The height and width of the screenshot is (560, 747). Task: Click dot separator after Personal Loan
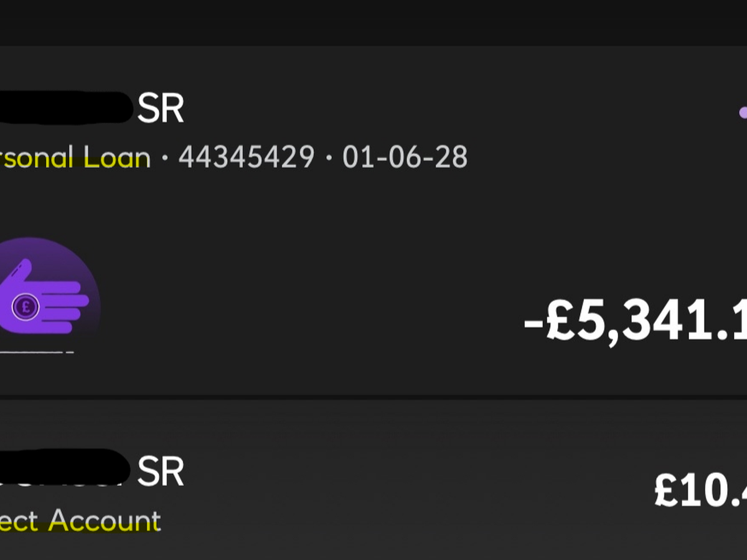[165, 159]
